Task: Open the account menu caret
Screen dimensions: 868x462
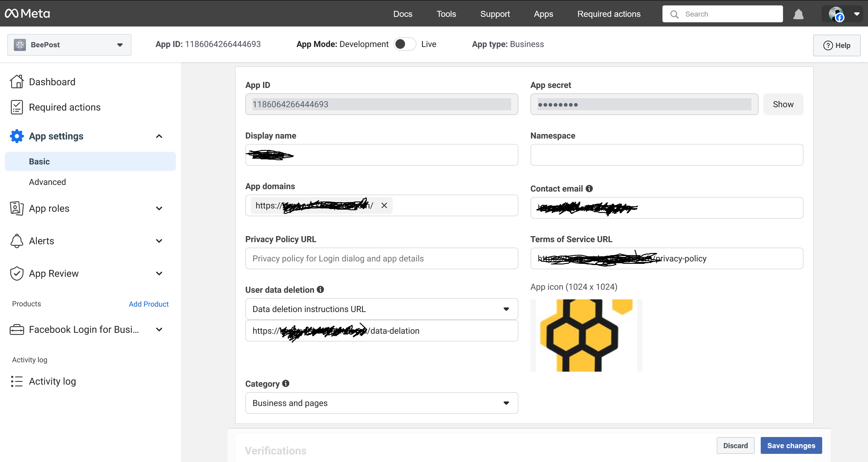Action: pyautogui.click(x=856, y=14)
